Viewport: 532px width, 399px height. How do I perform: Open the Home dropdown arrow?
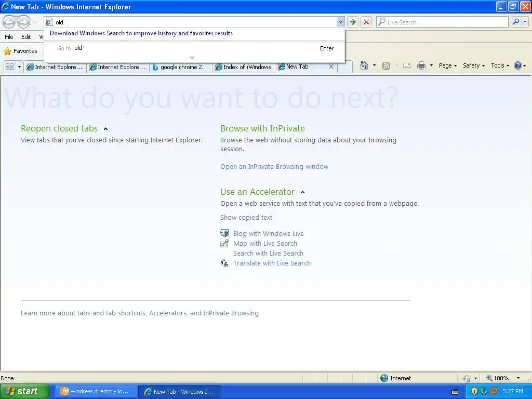click(x=374, y=65)
